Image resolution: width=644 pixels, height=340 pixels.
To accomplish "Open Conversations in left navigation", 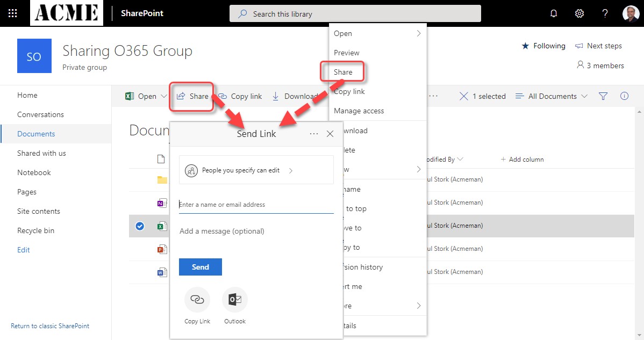I will click(x=40, y=114).
